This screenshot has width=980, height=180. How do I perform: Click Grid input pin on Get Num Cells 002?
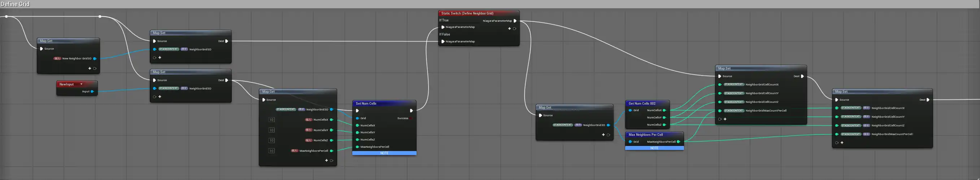[630, 110]
